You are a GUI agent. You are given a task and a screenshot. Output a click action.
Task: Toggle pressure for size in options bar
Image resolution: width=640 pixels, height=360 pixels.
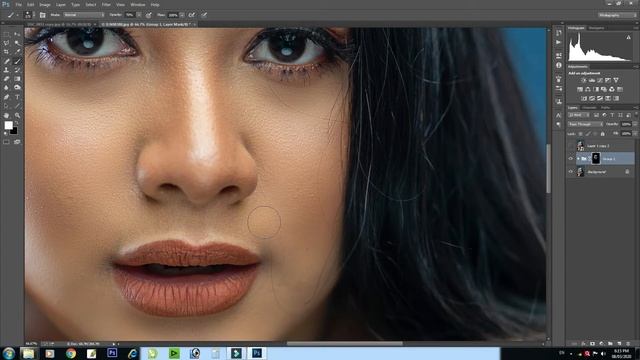tap(204, 15)
